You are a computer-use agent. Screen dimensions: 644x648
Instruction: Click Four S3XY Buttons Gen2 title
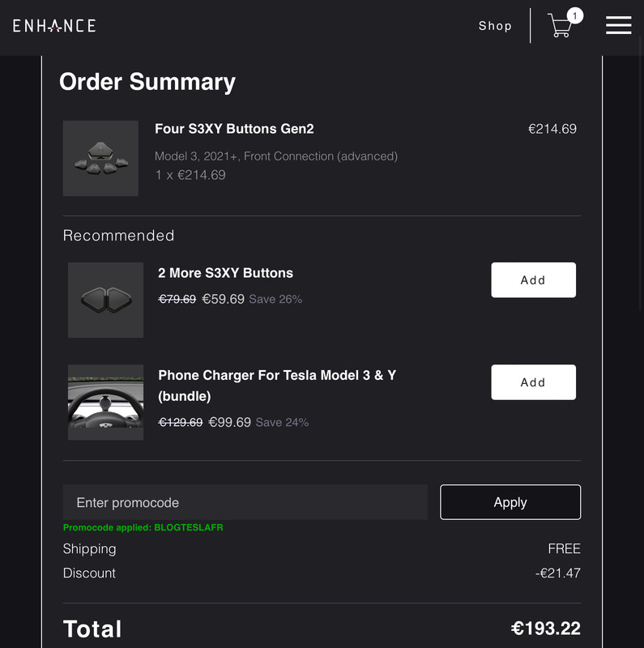234,129
